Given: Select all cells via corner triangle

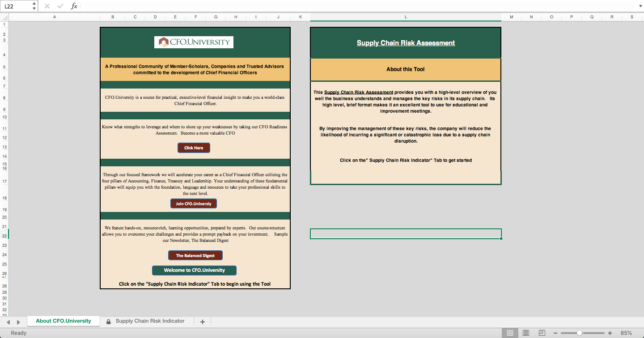Looking at the screenshot, I should pos(4,17).
